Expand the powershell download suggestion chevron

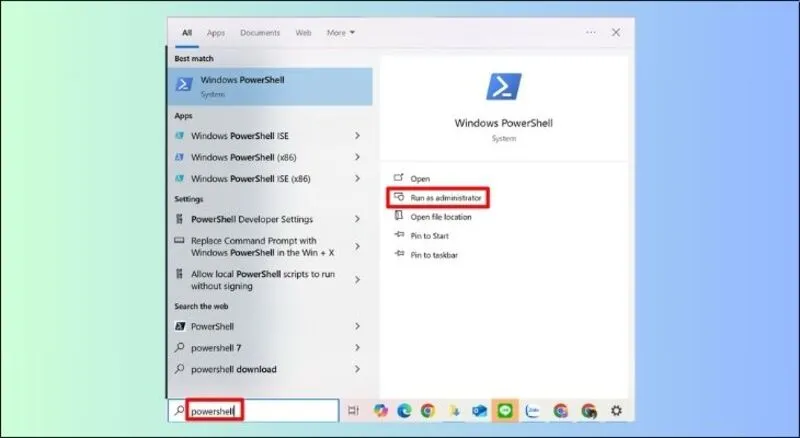[x=357, y=369]
